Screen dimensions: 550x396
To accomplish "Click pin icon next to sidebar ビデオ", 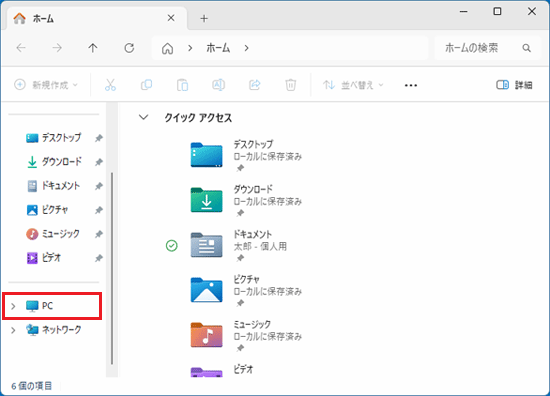I will click(x=99, y=258).
